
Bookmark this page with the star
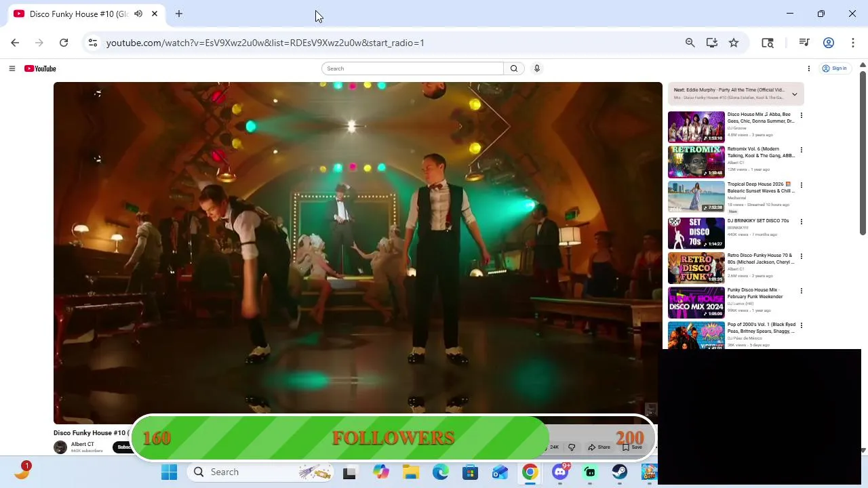(x=733, y=43)
